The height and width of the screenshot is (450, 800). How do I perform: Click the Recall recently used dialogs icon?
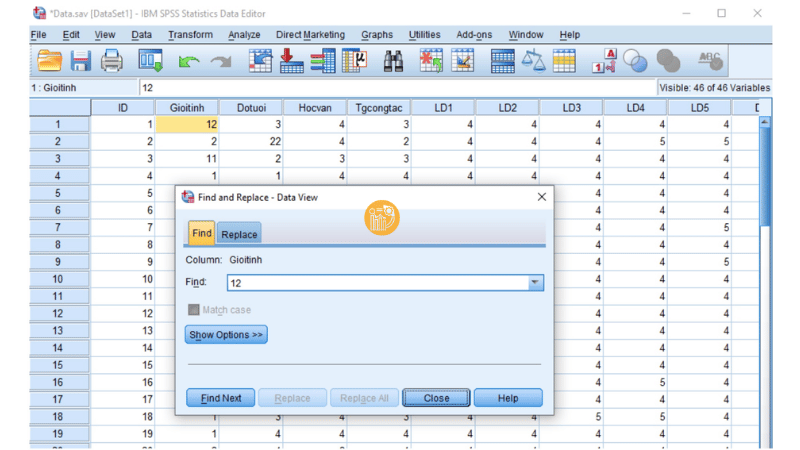(150, 61)
